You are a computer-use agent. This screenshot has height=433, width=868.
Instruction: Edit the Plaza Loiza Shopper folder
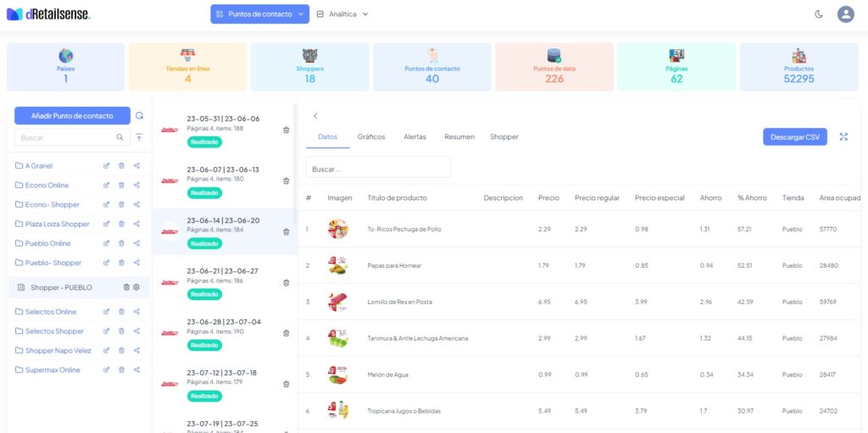106,224
